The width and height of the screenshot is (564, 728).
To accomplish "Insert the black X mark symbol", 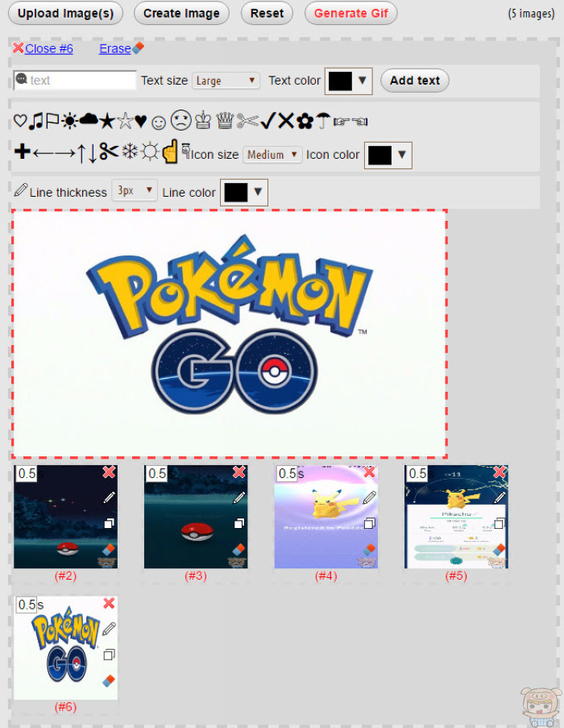I will 286,121.
